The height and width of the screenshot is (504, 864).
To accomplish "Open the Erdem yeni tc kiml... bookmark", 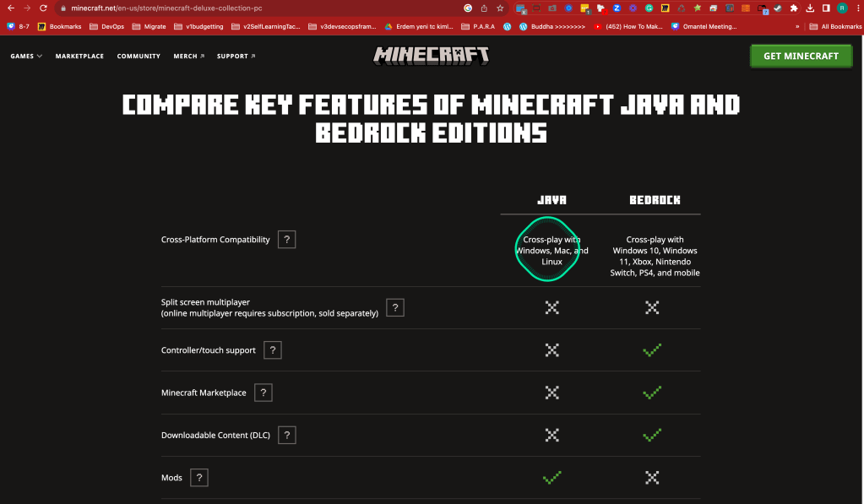I will (x=419, y=26).
